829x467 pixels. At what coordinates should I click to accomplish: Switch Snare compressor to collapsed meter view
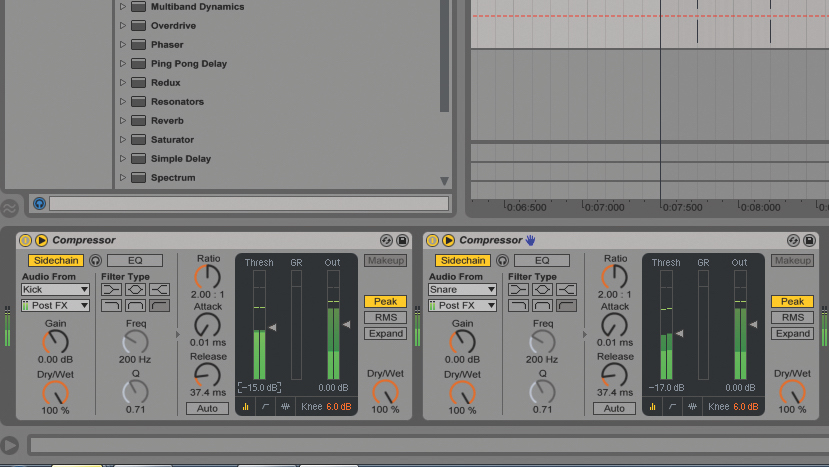pos(652,407)
